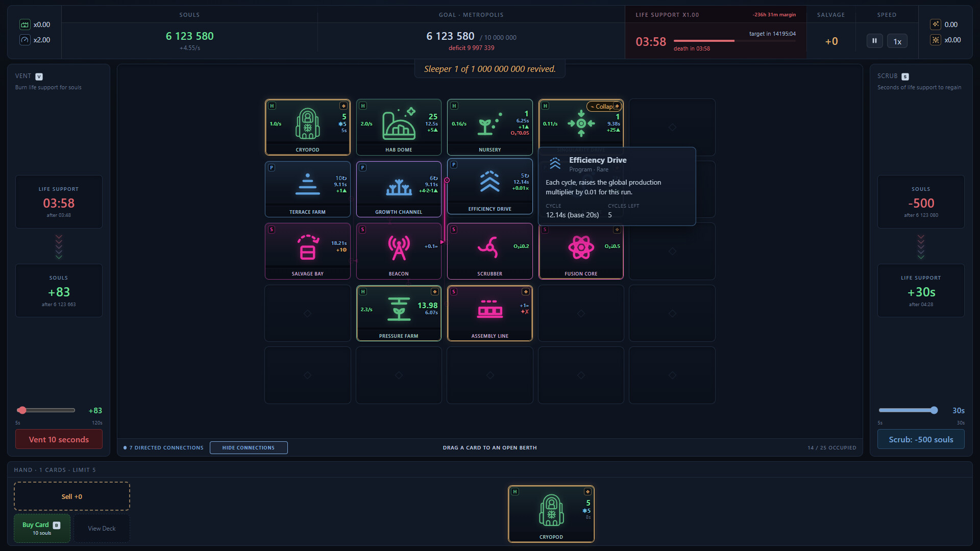Click the x0.00 crate multiplier icon top left
980x551 pixels.
tap(25, 24)
